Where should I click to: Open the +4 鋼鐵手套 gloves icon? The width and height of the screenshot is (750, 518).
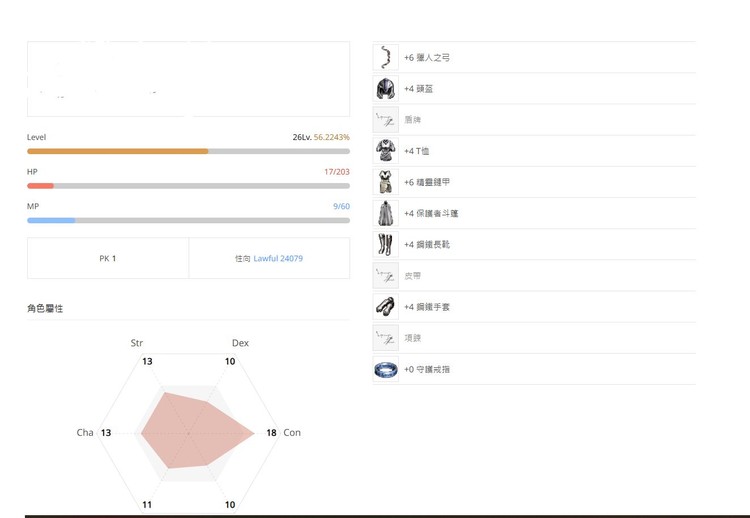point(386,307)
